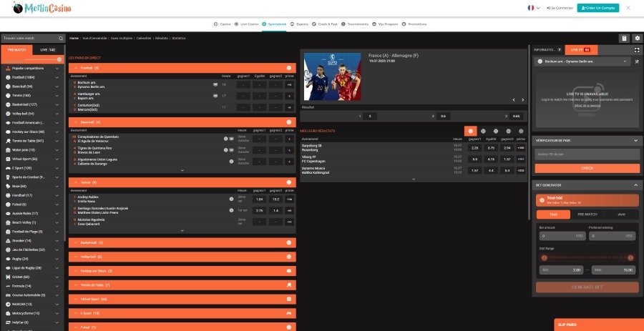Click the Popular competitions podium icon

8,68
